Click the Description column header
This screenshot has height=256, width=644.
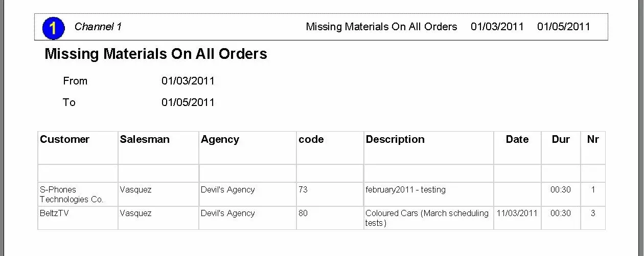click(x=395, y=139)
